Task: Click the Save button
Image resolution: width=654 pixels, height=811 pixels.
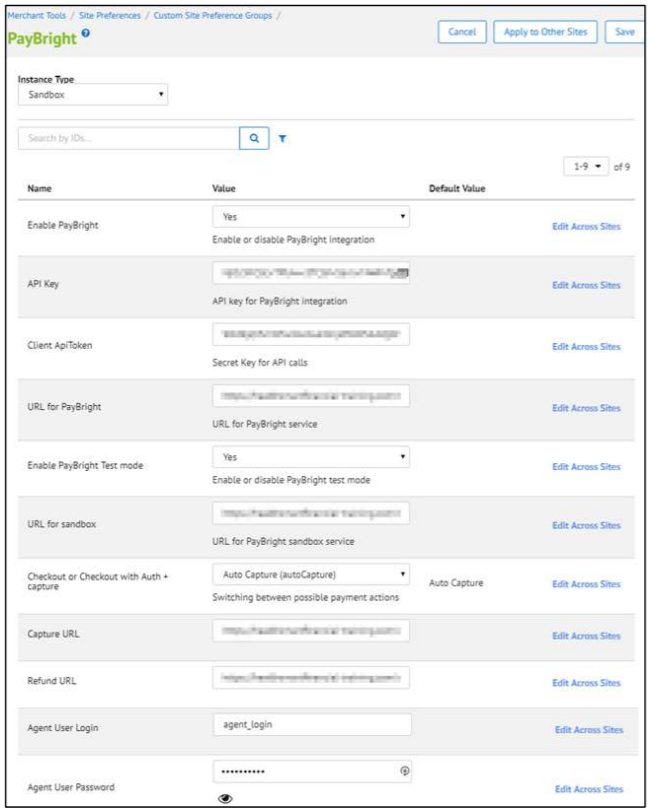Action: pyautogui.click(x=625, y=32)
